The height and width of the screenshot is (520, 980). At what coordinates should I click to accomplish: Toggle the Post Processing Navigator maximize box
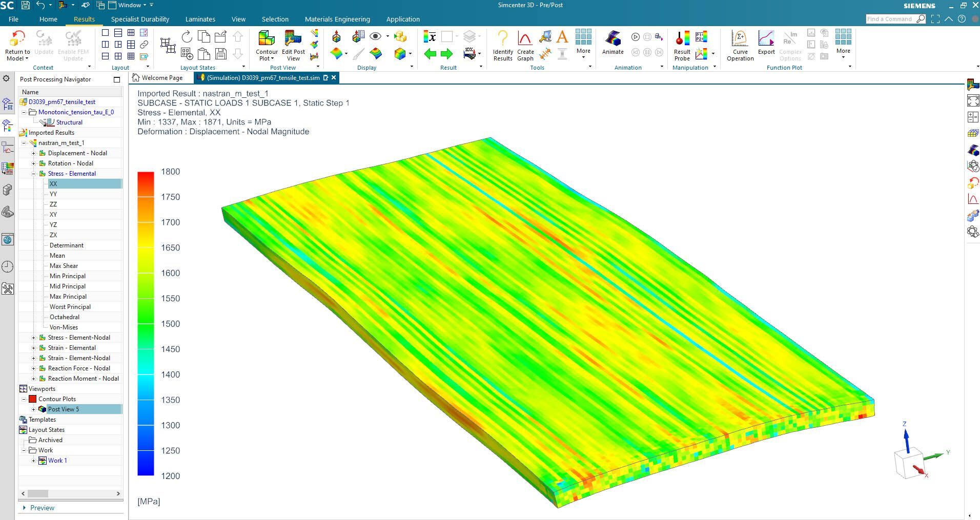(117, 79)
